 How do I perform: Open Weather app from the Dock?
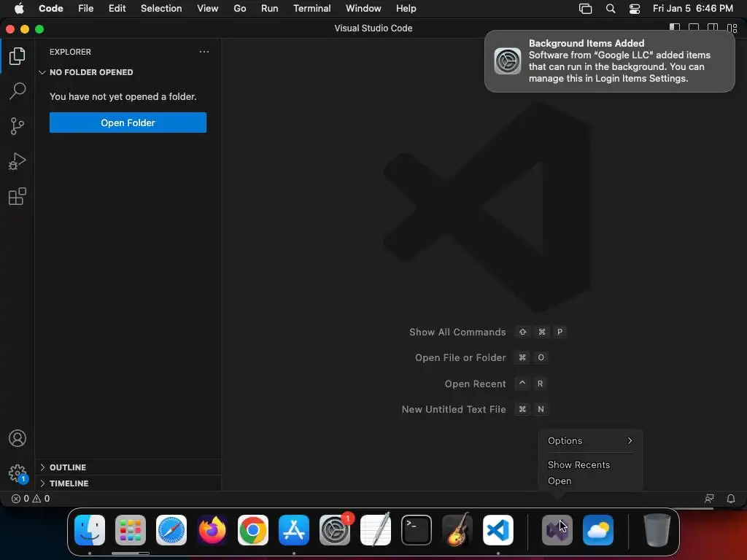pos(598,530)
